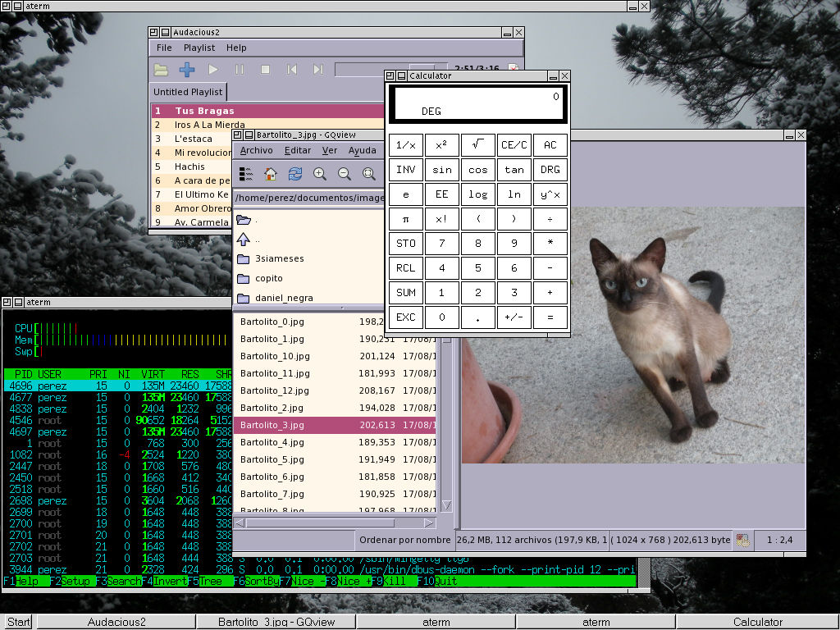Image resolution: width=840 pixels, height=630 pixels.
Task: Open the Ver menu in GQview
Action: tap(330, 151)
